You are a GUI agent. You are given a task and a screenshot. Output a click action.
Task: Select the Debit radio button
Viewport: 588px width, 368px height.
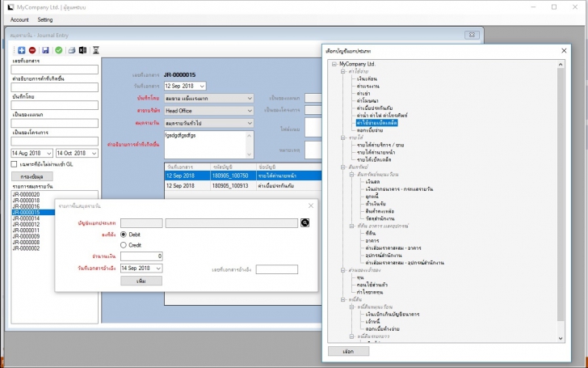124,234
